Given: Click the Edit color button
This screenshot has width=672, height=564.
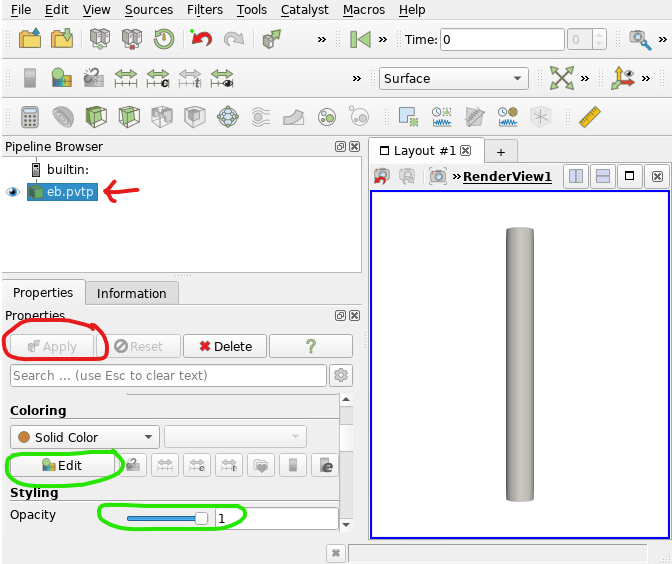Looking at the screenshot, I should (62, 465).
